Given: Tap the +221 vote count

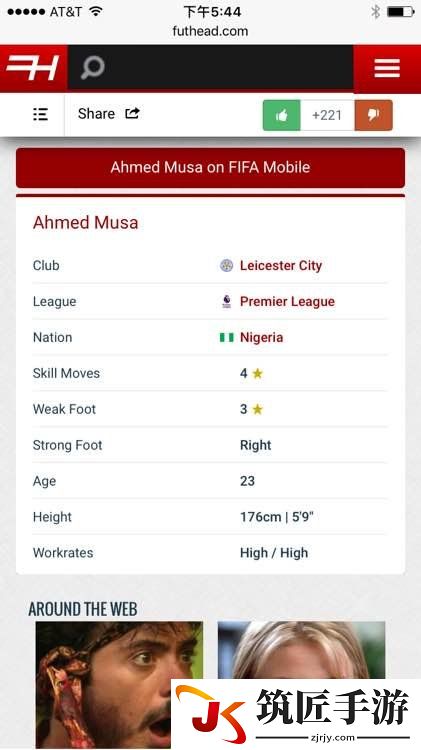Looking at the screenshot, I should tap(327, 115).
